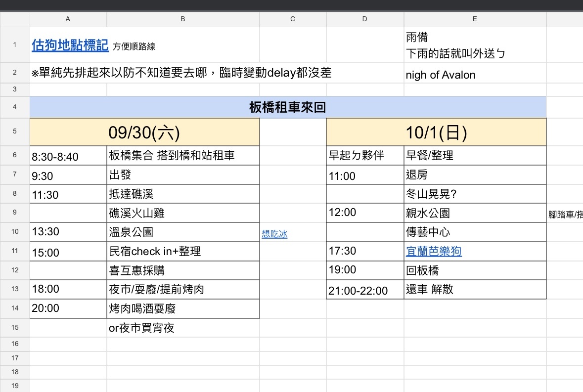
Task: Select the 板橋租車來回 merged title cell
Action: tap(288, 107)
